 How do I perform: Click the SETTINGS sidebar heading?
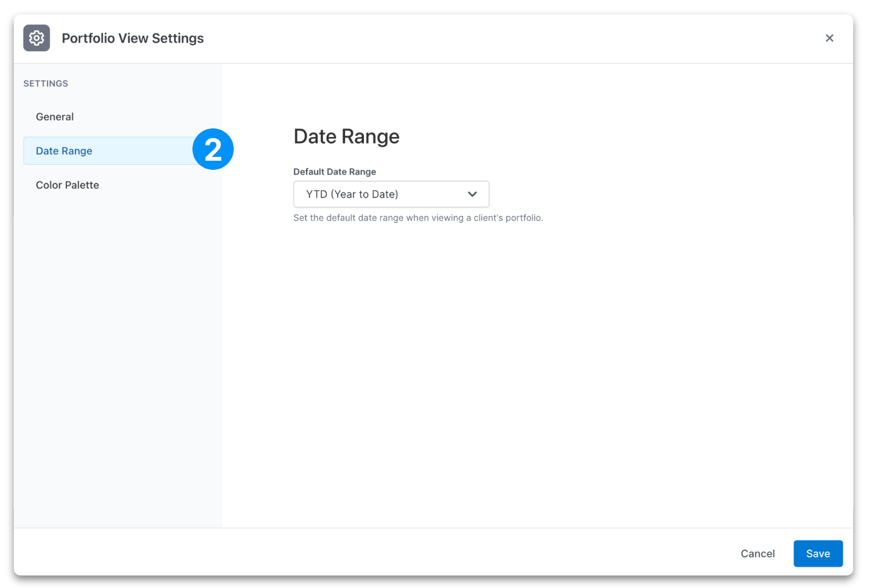46,83
